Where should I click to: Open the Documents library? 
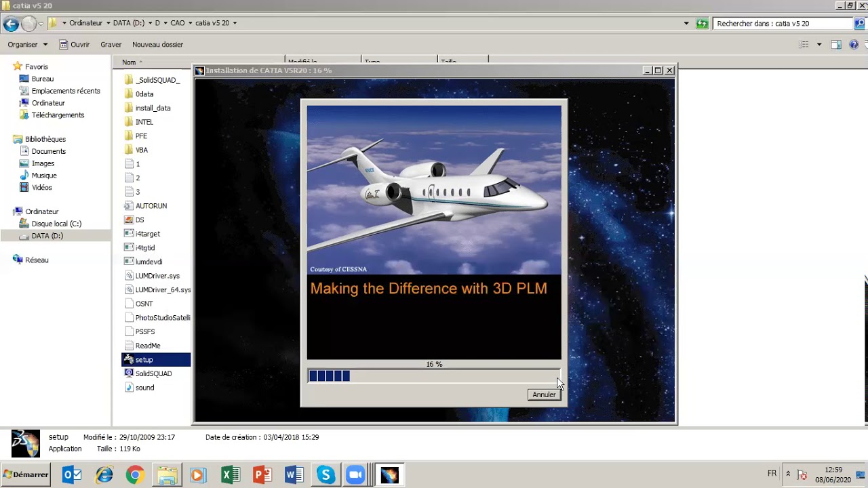[48, 151]
